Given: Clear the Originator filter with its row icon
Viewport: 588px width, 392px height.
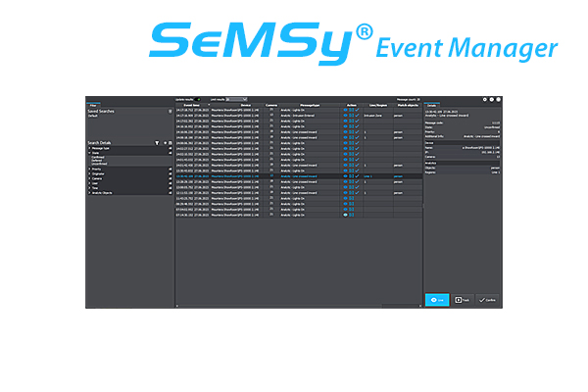Looking at the screenshot, I should 170,174.
